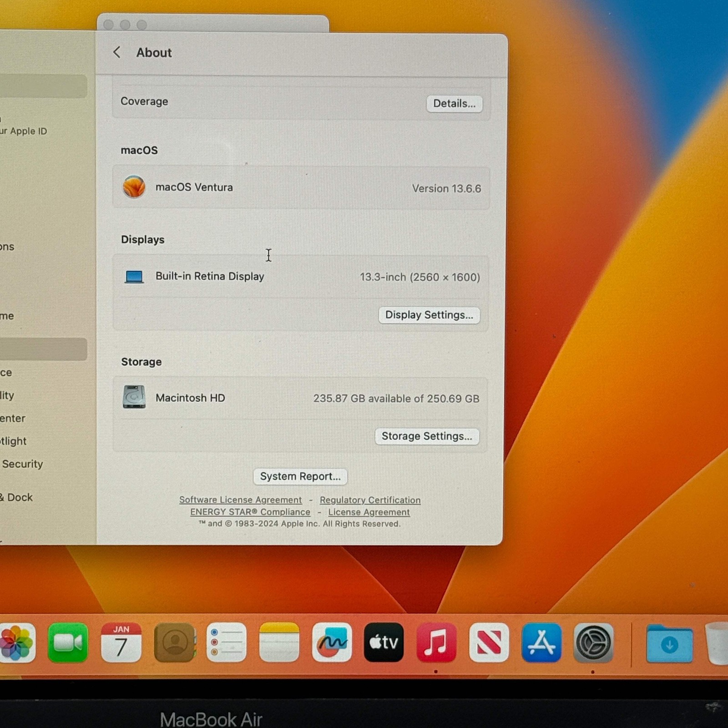Open the Calendar app in Dock
Image resolution: width=728 pixels, height=728 pixels.
[x=121, y=642]
